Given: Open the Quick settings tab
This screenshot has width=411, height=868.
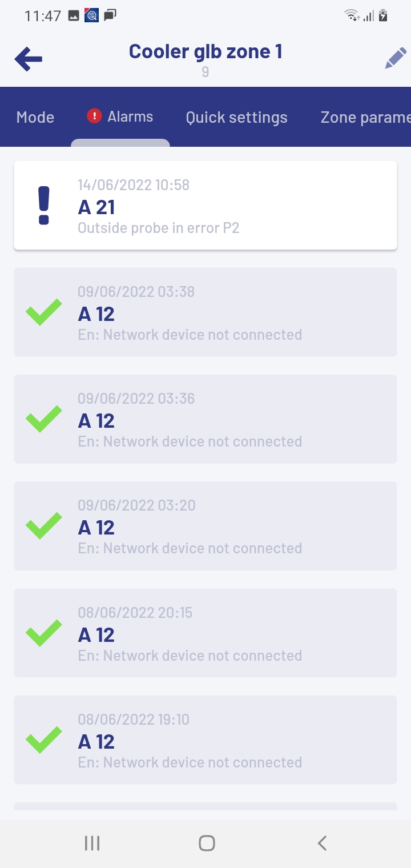Looking at the screenshot, I should (x=236, y=117).
